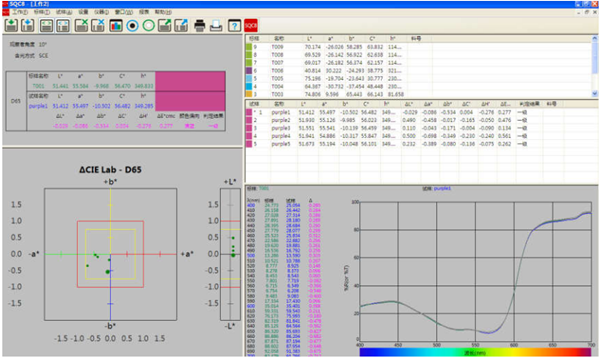Click the first green import arrow icon
Viewport: 600px width, 360px height.
point(11,26)
